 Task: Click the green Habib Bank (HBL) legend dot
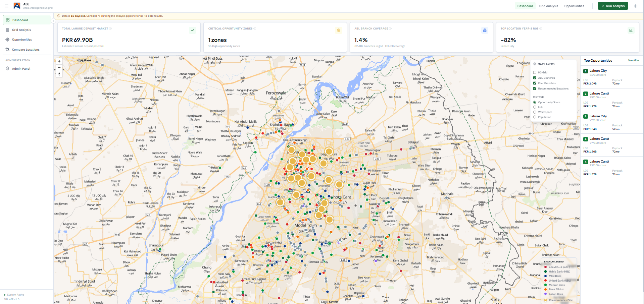coord(545,271)
